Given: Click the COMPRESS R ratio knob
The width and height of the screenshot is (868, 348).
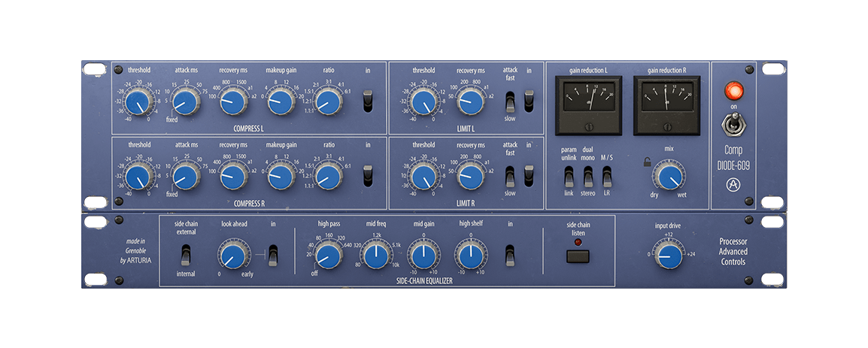Looking at the screenshot, I should (328, 176).
